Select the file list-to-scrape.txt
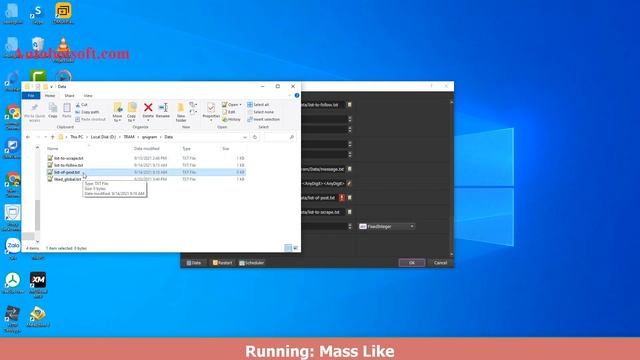This screenshot has width=640, height=360. pos(68,158)
